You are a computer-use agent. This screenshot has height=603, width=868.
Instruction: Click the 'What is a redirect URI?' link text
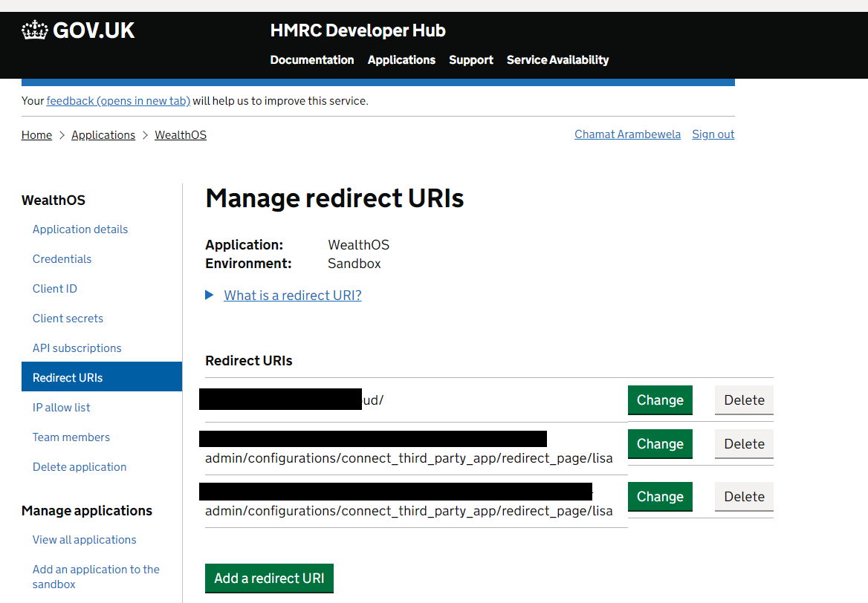click(292, 296)
